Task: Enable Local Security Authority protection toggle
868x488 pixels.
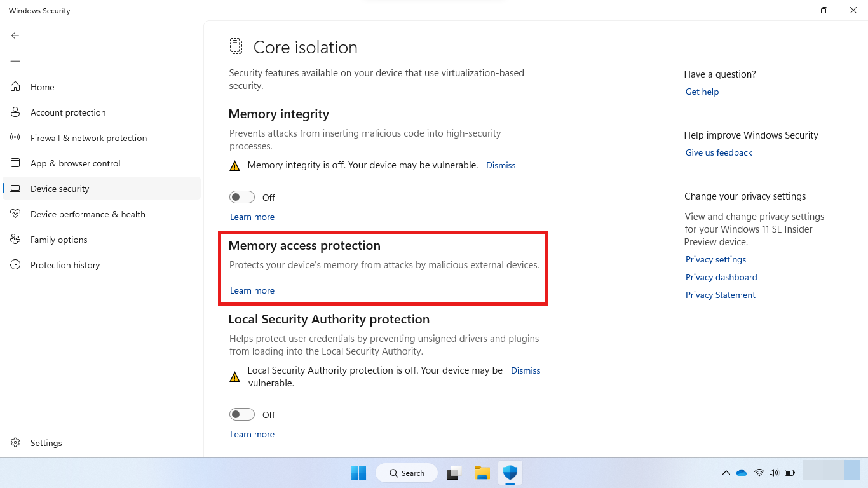Action: pos(242,415)
